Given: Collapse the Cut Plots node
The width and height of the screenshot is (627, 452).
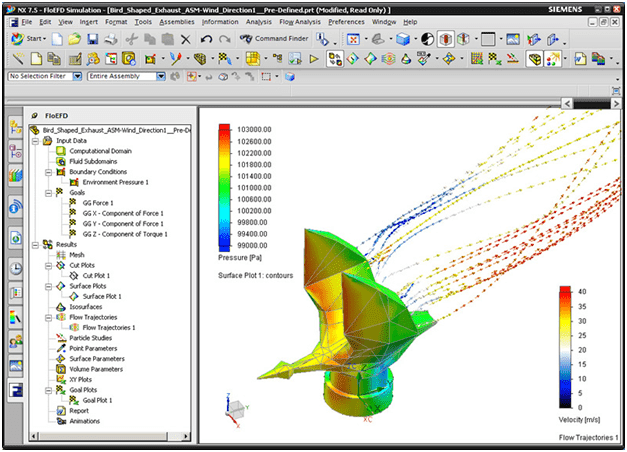Looking at the screenshot, I should click(x=48, y=266).
